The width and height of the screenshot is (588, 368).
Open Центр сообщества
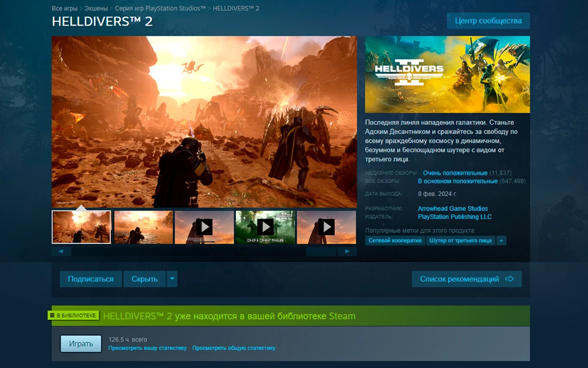pyautogui.click(x=488, y=20)
